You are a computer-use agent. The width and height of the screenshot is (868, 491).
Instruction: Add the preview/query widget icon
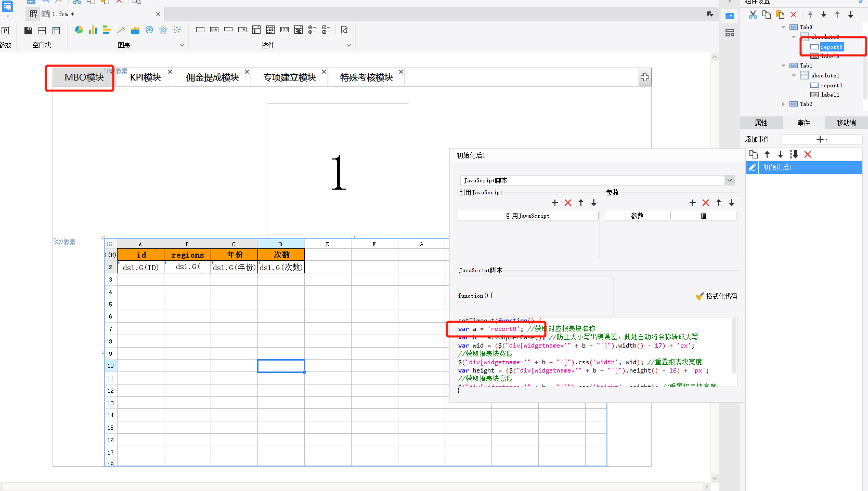tap(344, 30)
